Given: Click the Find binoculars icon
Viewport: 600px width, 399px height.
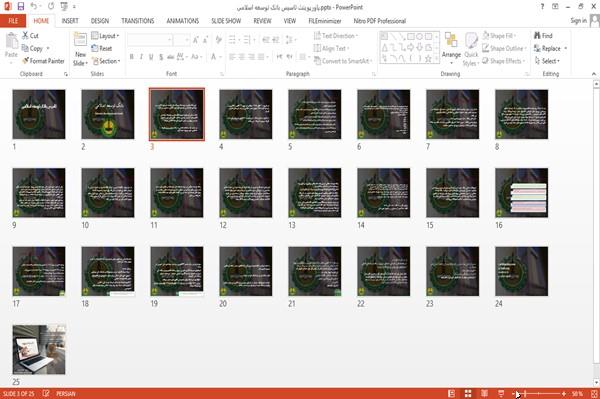Looking at the screenshot, I should click(538, 36).
